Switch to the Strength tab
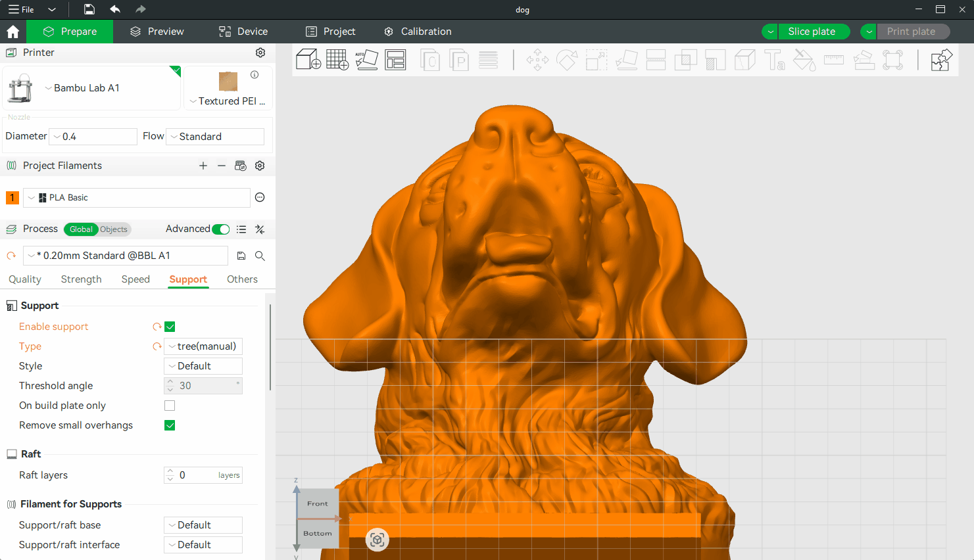 (x=81, y=279)
